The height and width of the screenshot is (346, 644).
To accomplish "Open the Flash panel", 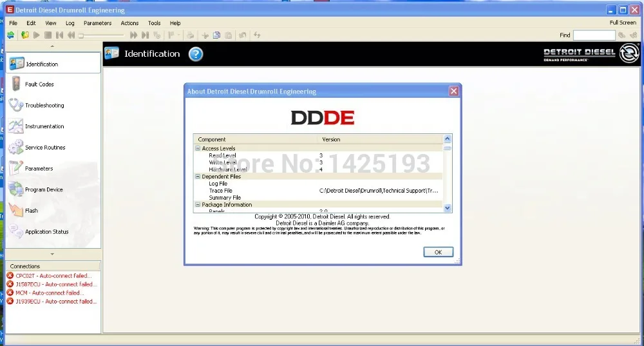I will point(53,211).
